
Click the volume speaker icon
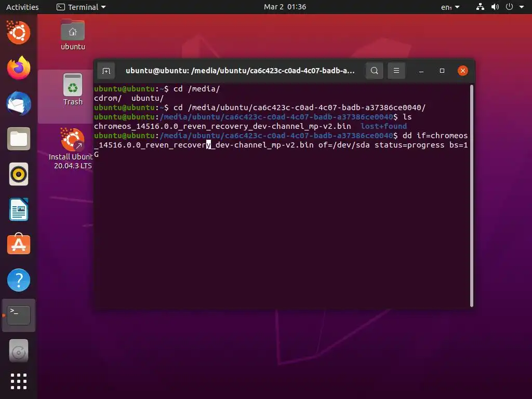[x=495, y=7]
